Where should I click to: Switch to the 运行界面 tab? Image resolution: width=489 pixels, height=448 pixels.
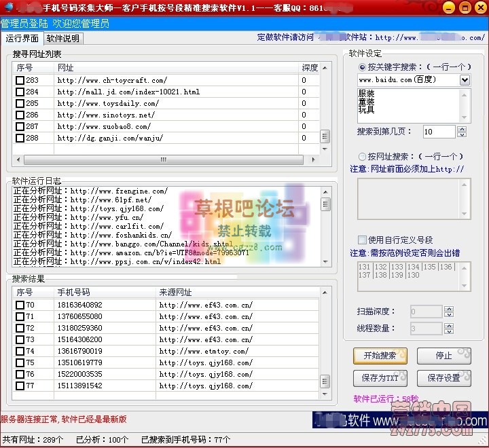tap(22, 38)
